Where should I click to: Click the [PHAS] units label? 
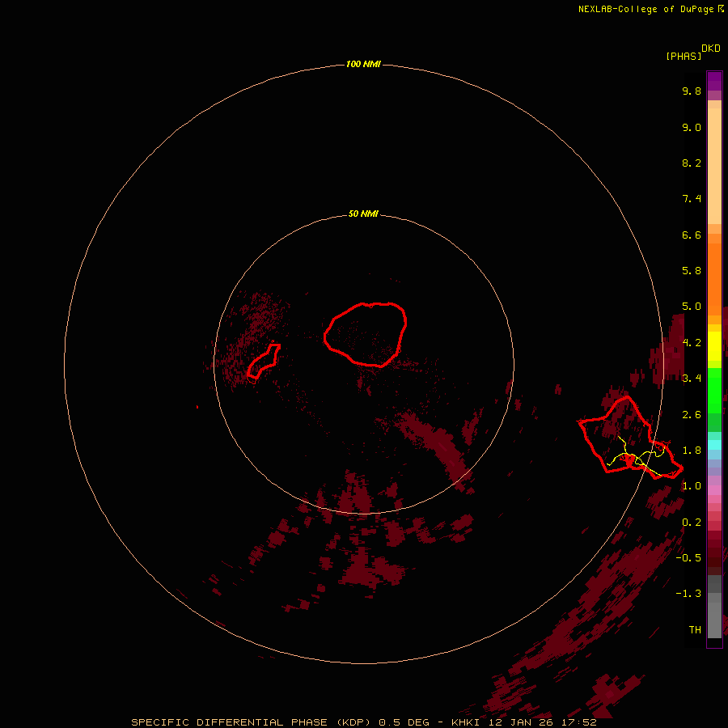click(684, 56)
